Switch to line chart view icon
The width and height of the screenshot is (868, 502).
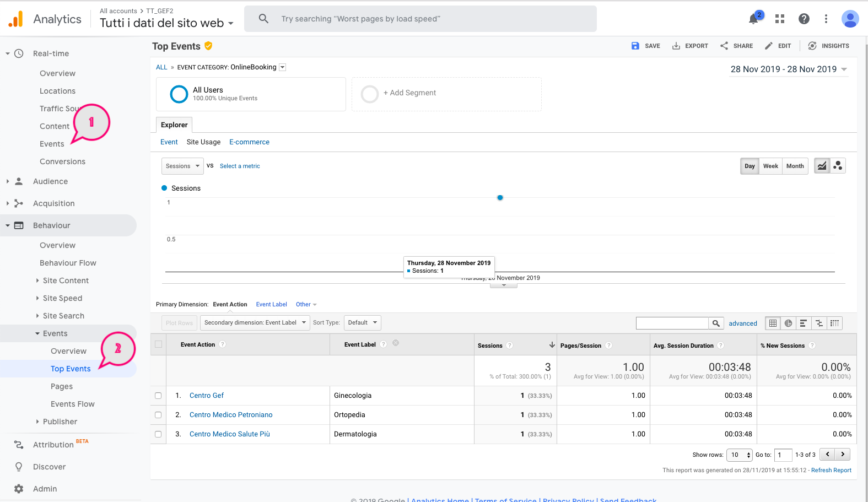pos(822,166)
